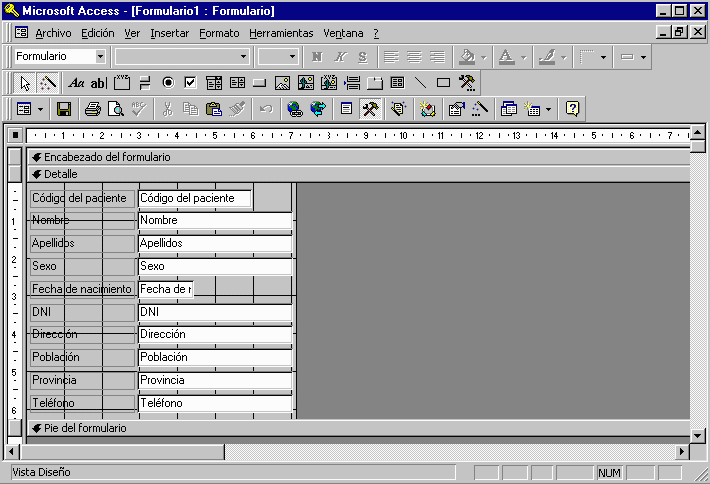Viewport: 710px width, 484px height.
Task: Toggle the Select Objects pointer tool
Action: (x=25, y=83)
